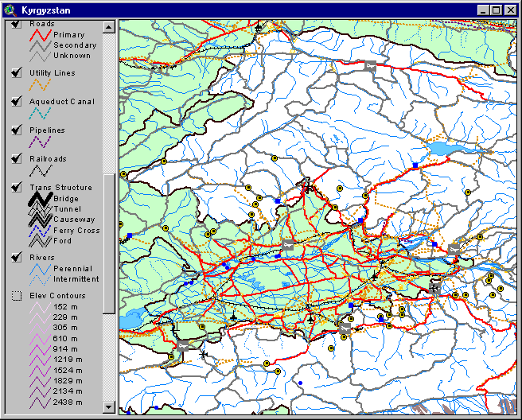Select the Aqueduct Canal layer name

[x=62, y=102]
